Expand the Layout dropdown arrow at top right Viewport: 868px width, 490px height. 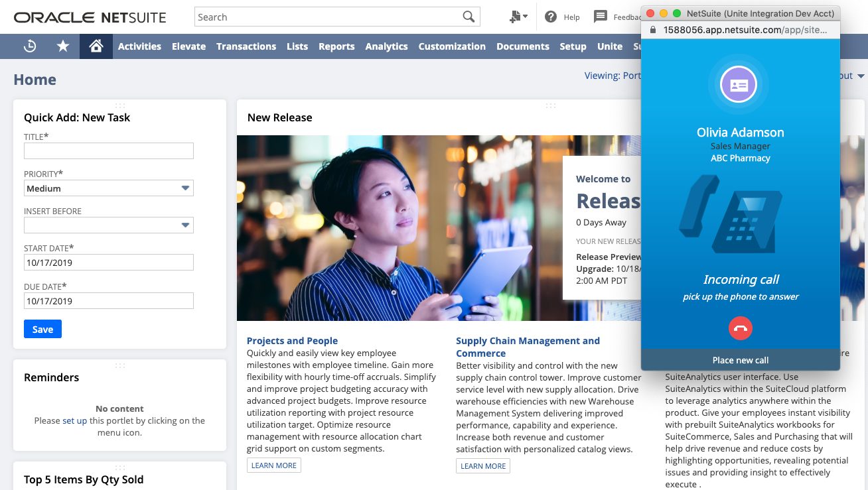861,76
